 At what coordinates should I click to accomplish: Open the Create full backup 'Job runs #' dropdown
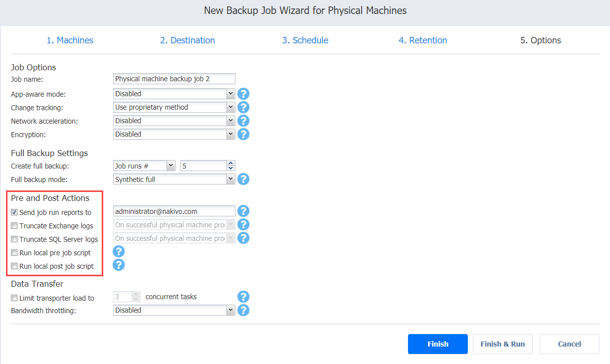point(144,166)
